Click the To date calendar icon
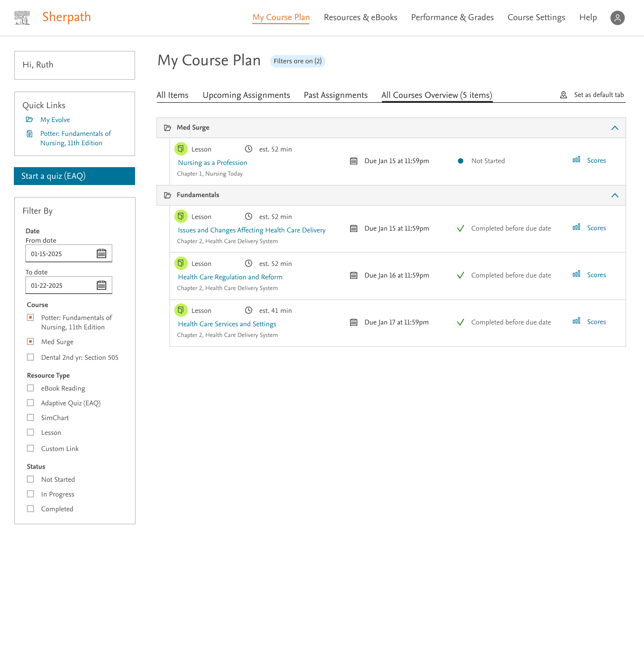 click(x=102, y=285)
